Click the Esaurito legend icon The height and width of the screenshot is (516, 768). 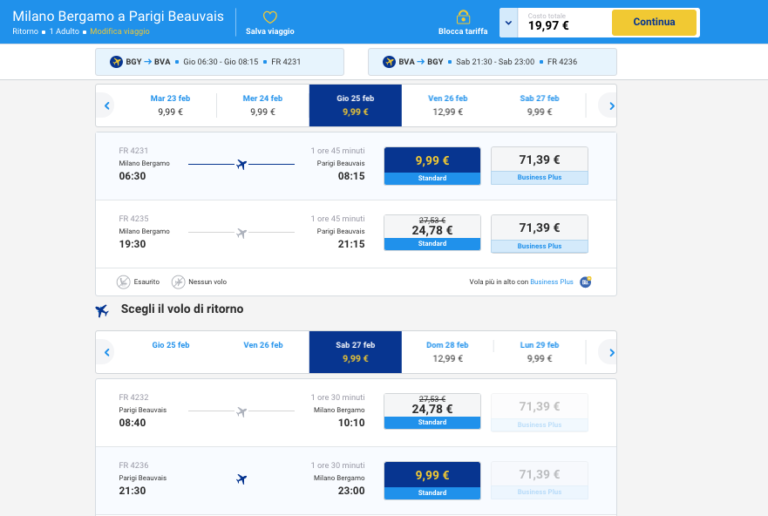tap(123, 282)
